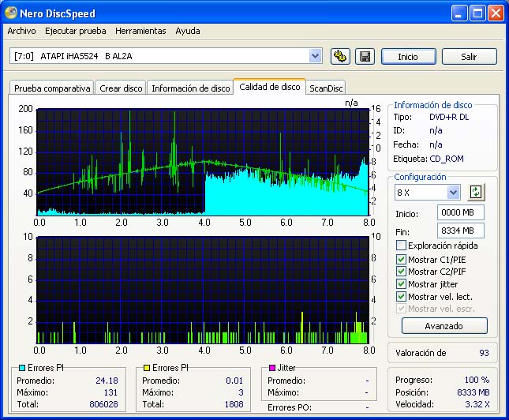Click the cyan Errores PI color swatch
The image size is (509, 420).
click(21, 368)
